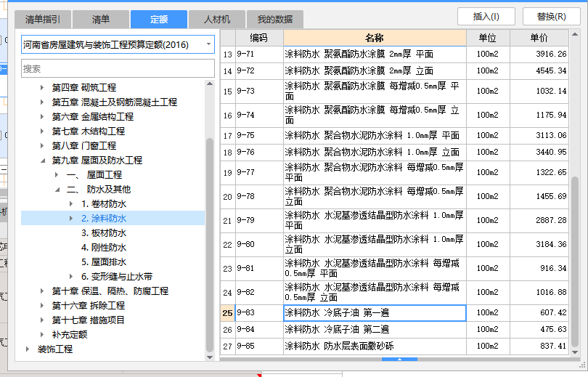
Task: Select the 3. 板材防水 tree item
Action: click(x=104, y=233)
